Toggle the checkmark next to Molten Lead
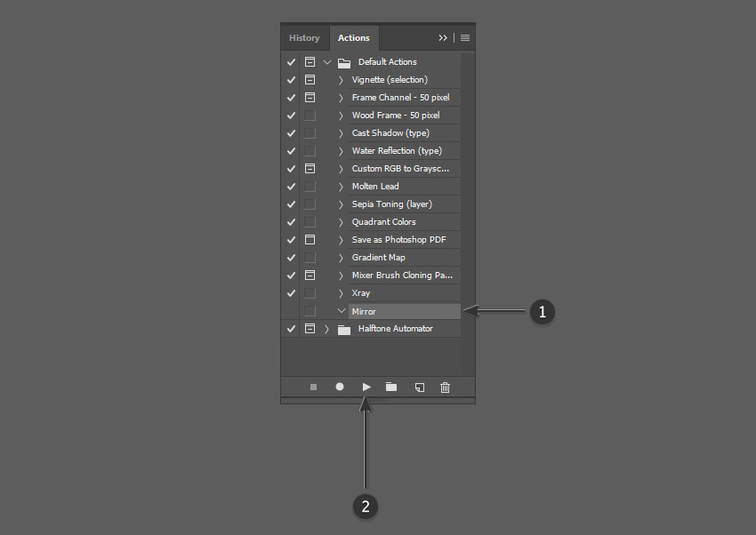The width and height of the screenshot is (756, 535). 291,186
